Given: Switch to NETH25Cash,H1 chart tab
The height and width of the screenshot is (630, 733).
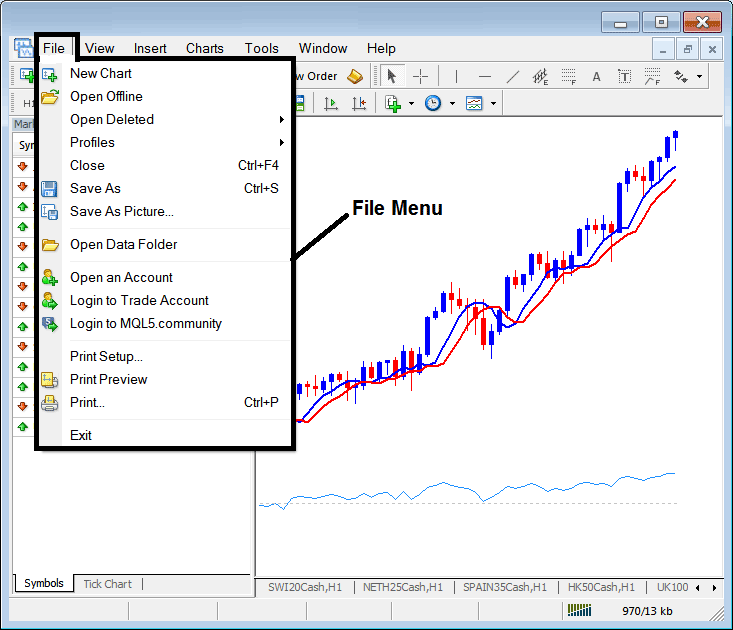Looking at the screenshot, I should tap(403, 587).
